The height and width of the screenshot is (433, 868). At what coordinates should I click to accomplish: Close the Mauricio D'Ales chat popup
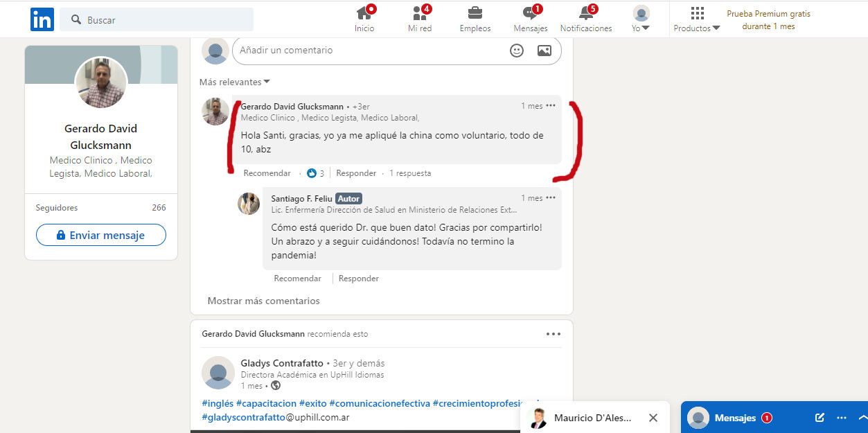(653, 418)
